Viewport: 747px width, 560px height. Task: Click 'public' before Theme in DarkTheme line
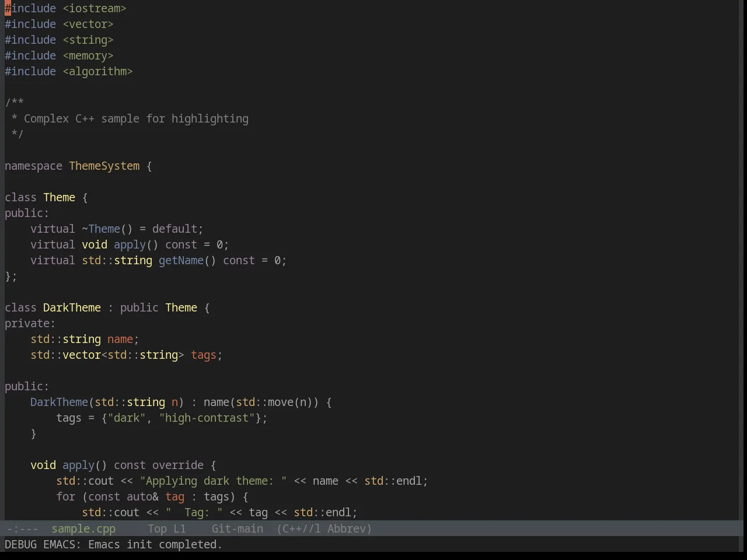click(x=139, y=308)
